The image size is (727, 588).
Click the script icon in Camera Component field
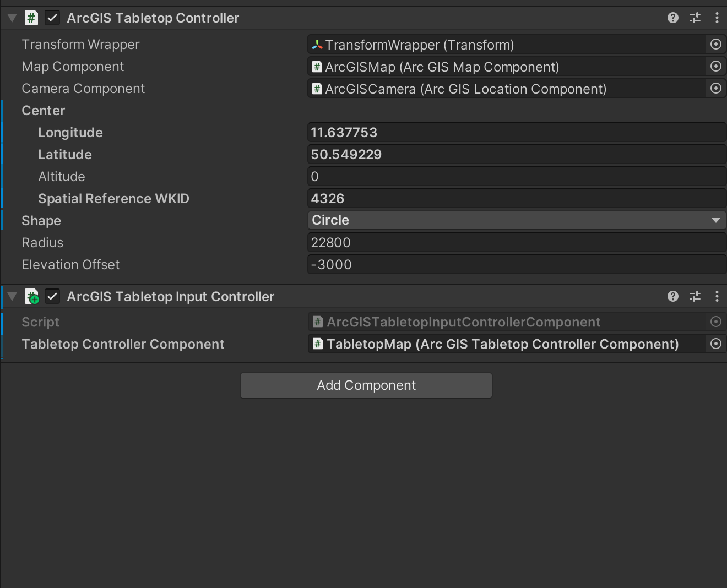(x=317, y=89)
